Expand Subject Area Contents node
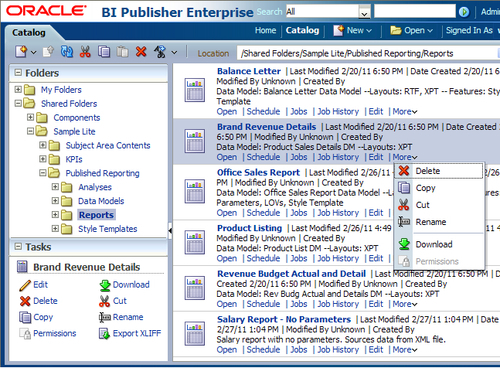This screenshot has height=368, width=500. pyautogui.click(x=43, y=145)
